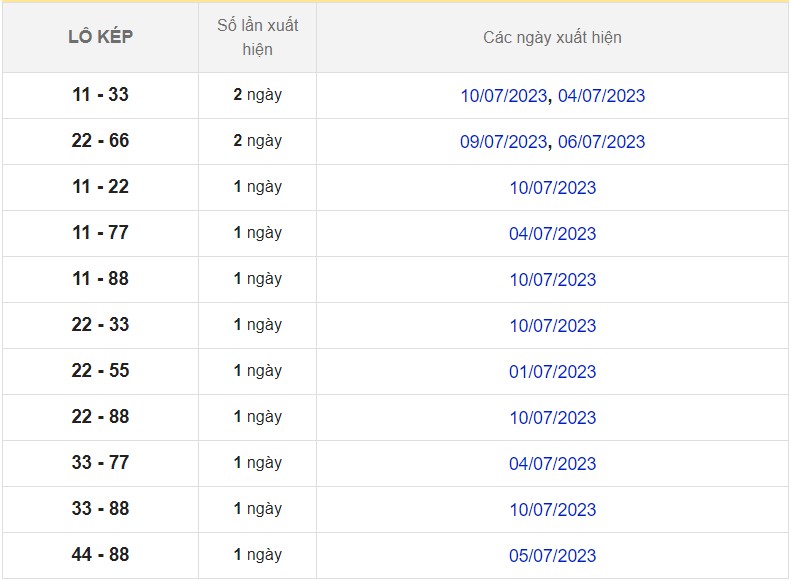
Task: Select the 44 - 88 pair cell
Action: pyautogui.click(x=100, y=555)
